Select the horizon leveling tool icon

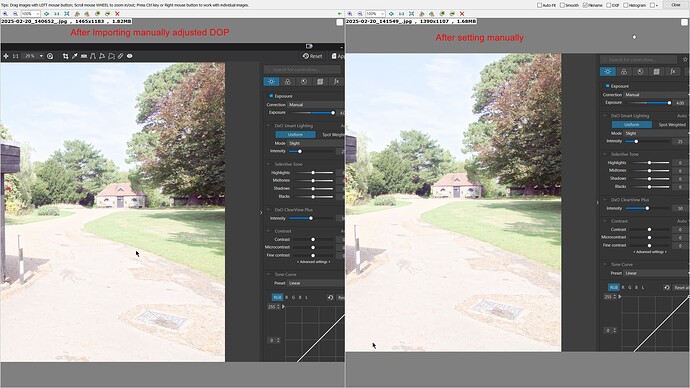[84, 56]
